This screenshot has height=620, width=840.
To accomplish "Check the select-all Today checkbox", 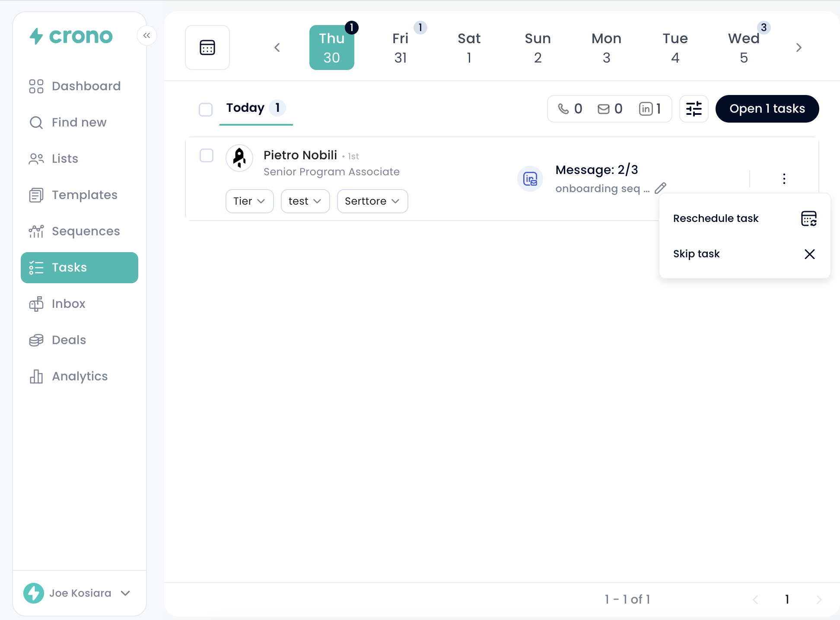I will point(206,109).
